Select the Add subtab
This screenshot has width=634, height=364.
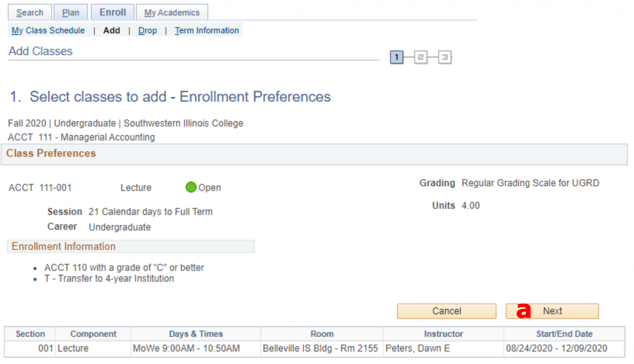pyautogui.click(x=111, y=30)
